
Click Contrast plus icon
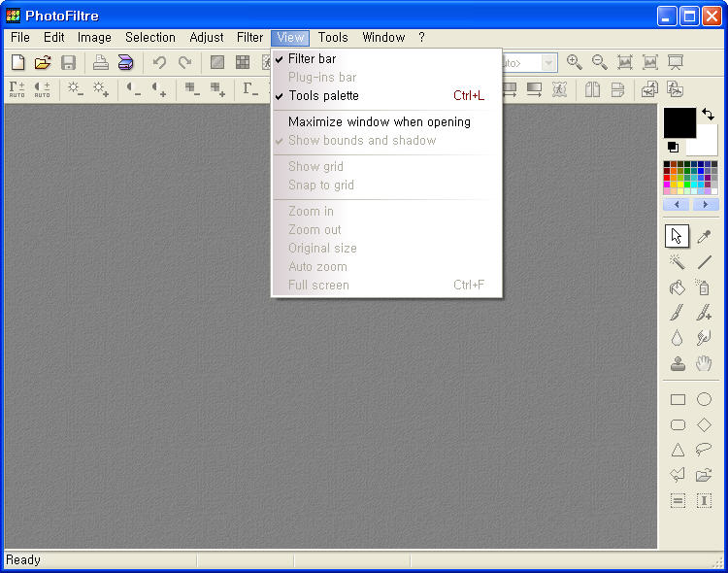click(159, 88)
